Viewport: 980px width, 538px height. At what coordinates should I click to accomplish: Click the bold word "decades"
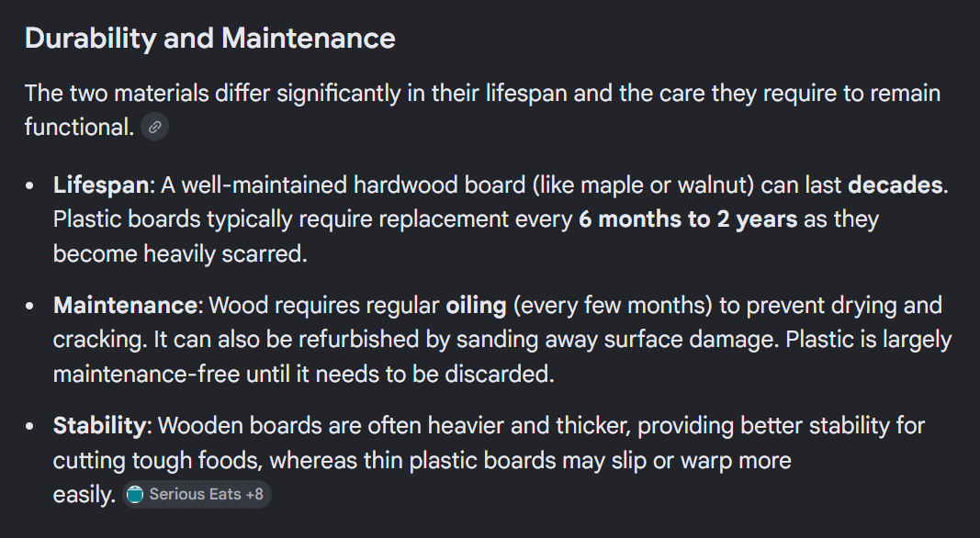pyautogui.click(x=895, y=185)
